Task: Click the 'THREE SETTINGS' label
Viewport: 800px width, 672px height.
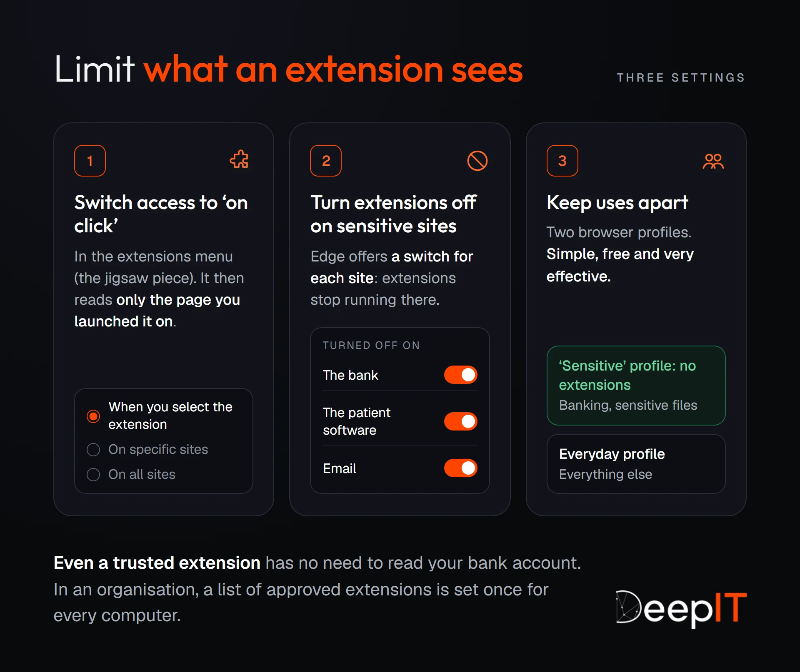Action: (681, 78)
